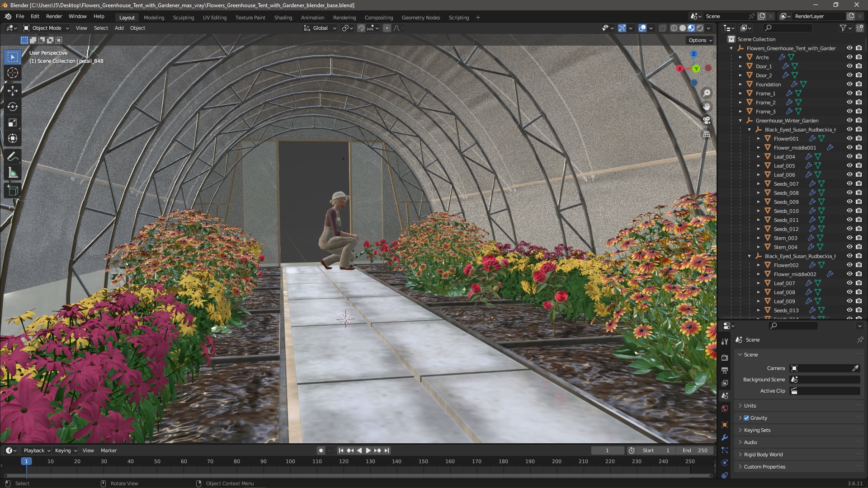Select the Annotate tool
This screenshot has height=488, width=868.
13,157
